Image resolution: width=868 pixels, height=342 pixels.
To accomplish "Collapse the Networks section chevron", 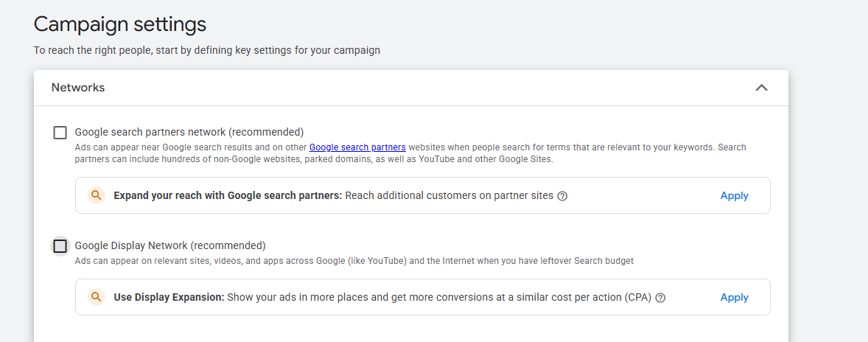I will (x=761, y=88).
